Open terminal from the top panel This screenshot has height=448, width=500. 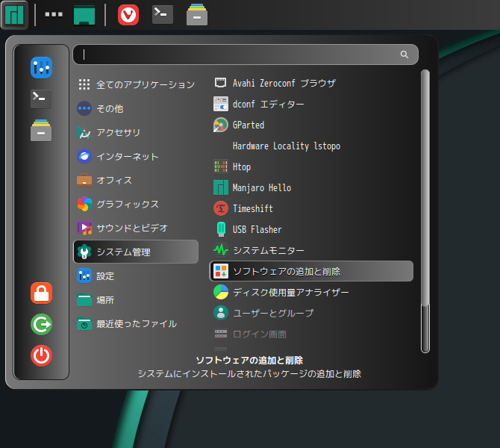click(162, 14)
